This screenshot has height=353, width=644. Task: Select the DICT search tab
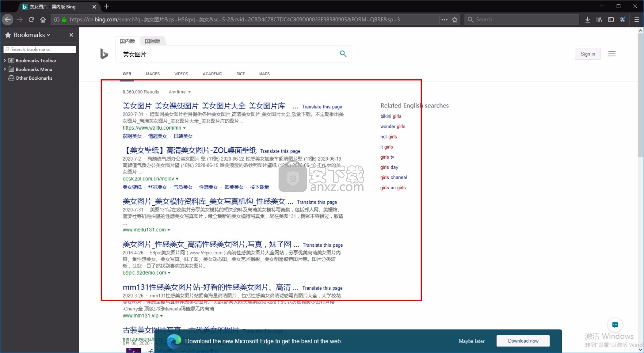pyautogui.click(x=240, y=74)
